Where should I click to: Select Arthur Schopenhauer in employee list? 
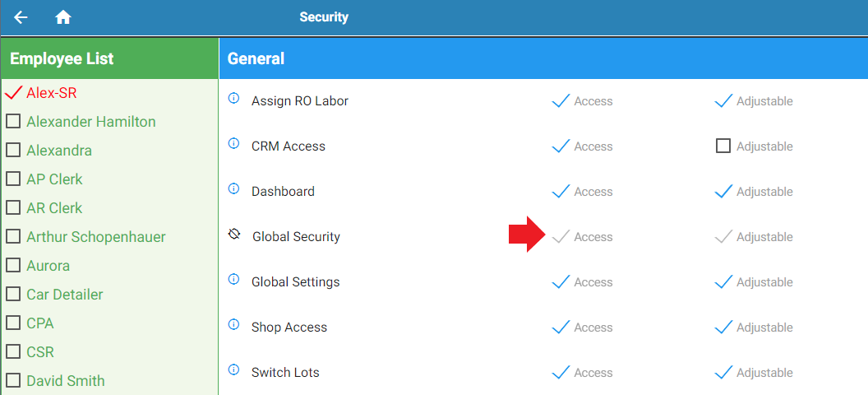tap(96, 236)
